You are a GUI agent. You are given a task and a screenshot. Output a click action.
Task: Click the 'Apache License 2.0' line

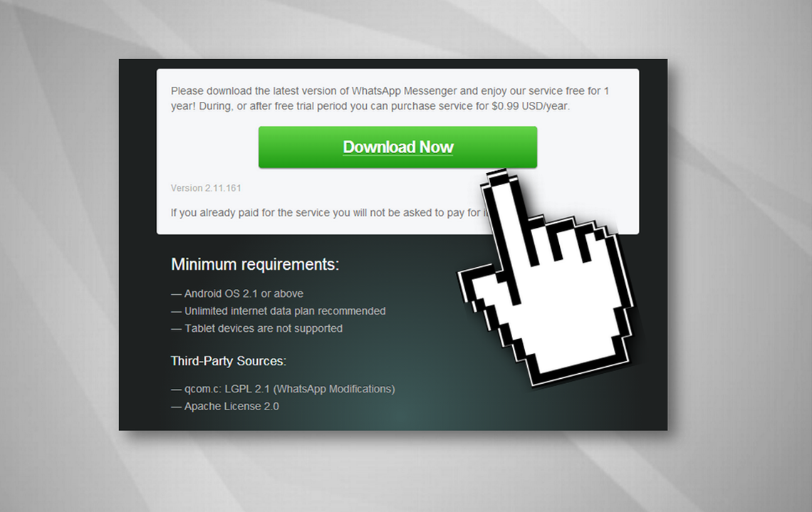tap(225, 407)
